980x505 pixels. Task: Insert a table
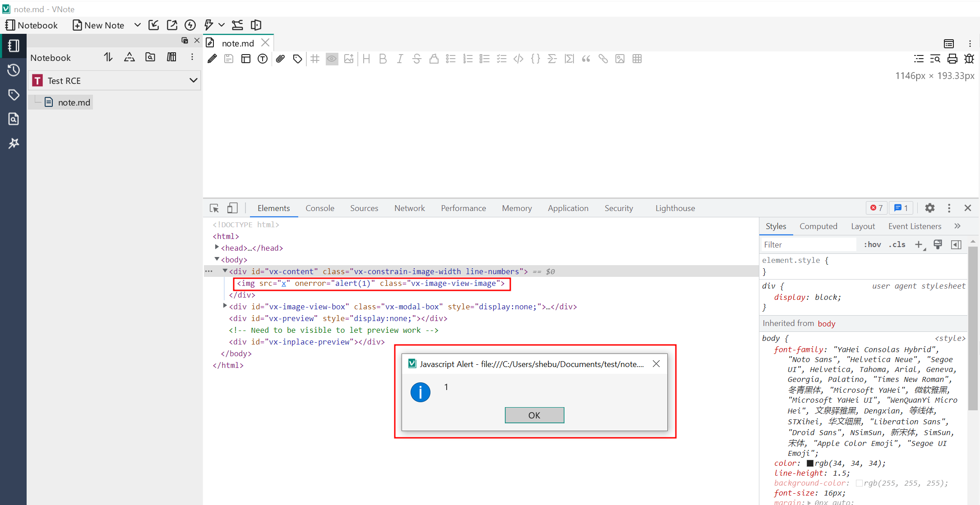(x=637, y=59)
